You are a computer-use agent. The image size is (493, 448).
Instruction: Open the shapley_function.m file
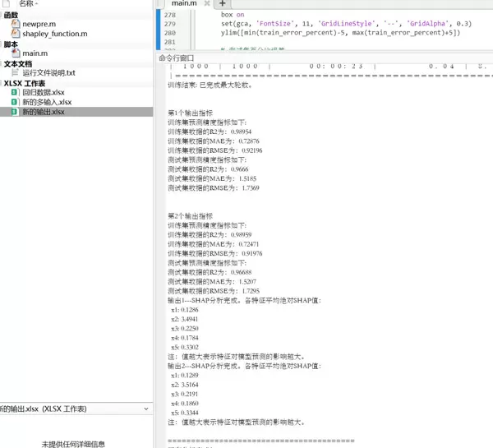(x=54, y=35)
